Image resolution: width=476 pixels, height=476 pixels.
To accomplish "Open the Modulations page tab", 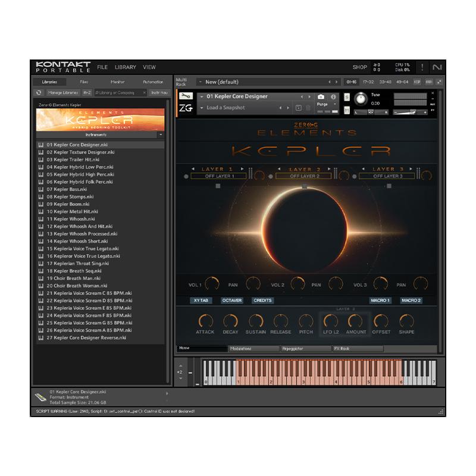I will click(x=253, y=349).
